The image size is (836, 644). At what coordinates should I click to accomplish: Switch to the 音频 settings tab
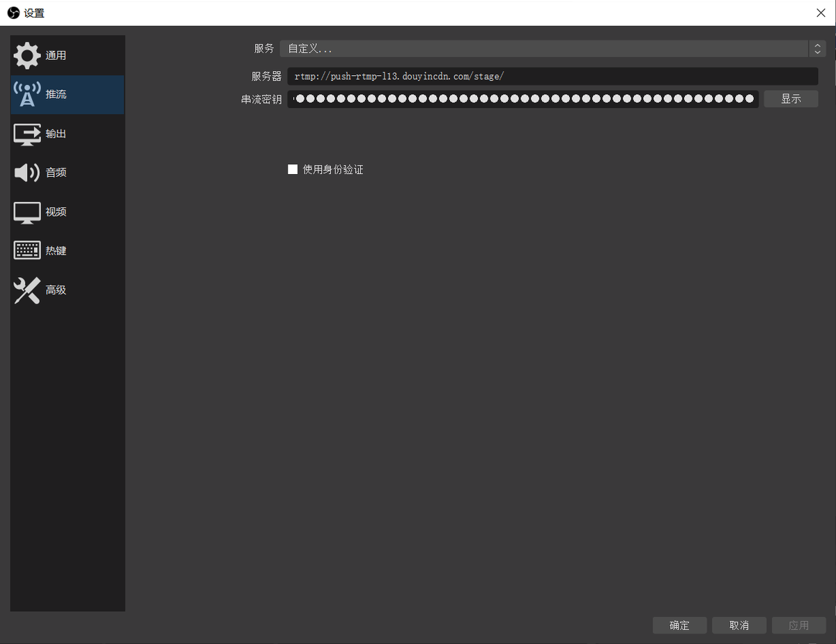(x=68, y=173)
